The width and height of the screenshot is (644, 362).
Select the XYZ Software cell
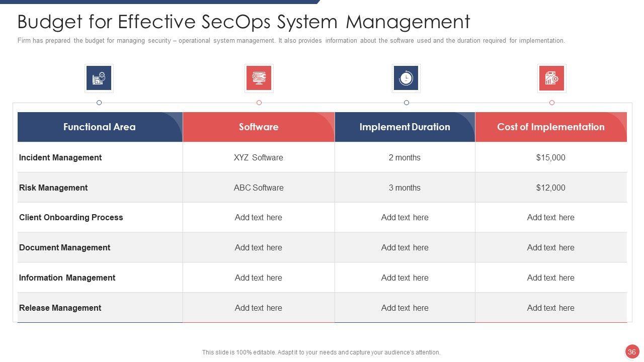coord(259,157)
